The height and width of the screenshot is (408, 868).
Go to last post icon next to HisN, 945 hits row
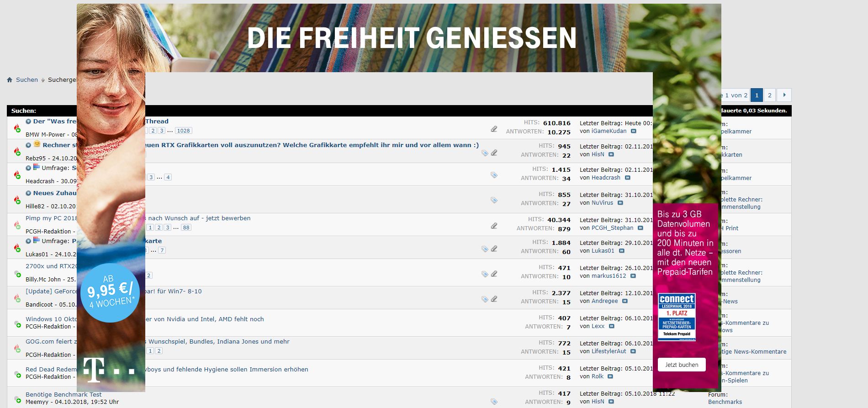coord(611,154)
